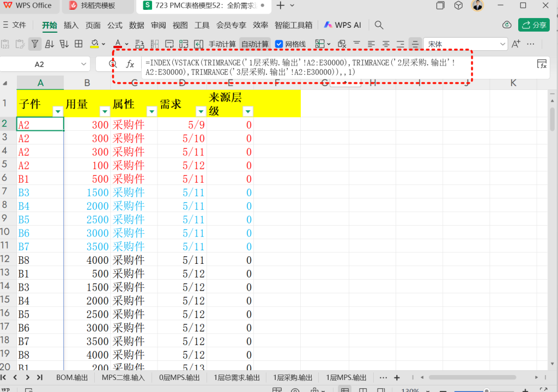Sort descending with the Z-A icon

[64, 44]
